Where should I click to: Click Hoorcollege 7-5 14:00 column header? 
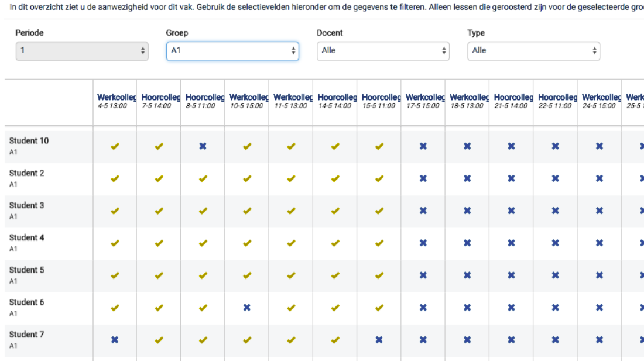tap(160, 101)
